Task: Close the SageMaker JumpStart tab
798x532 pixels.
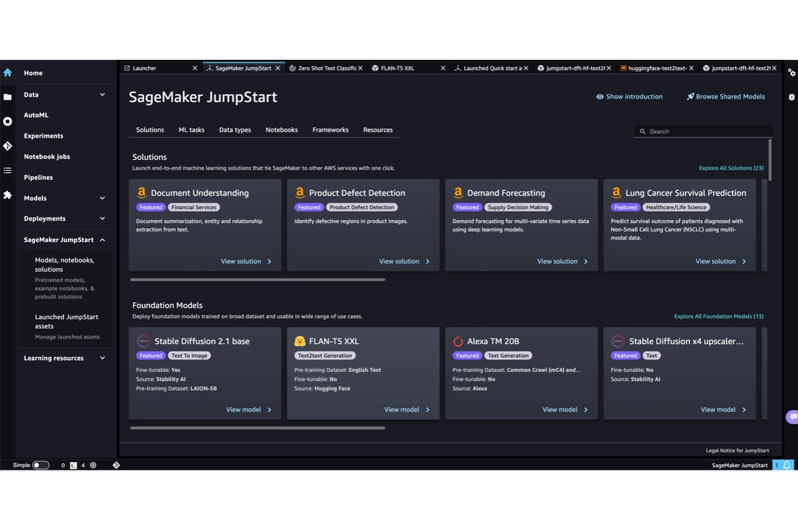Action: [278, 68]
